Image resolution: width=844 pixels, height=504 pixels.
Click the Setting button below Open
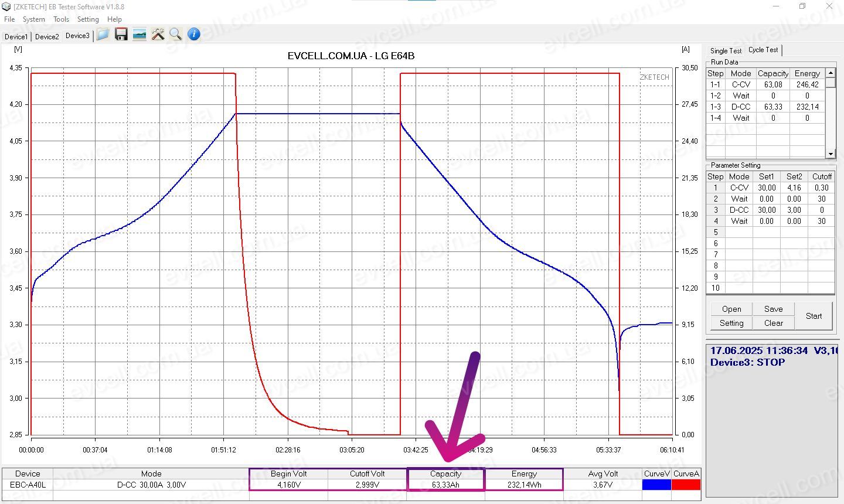[731, 323]
